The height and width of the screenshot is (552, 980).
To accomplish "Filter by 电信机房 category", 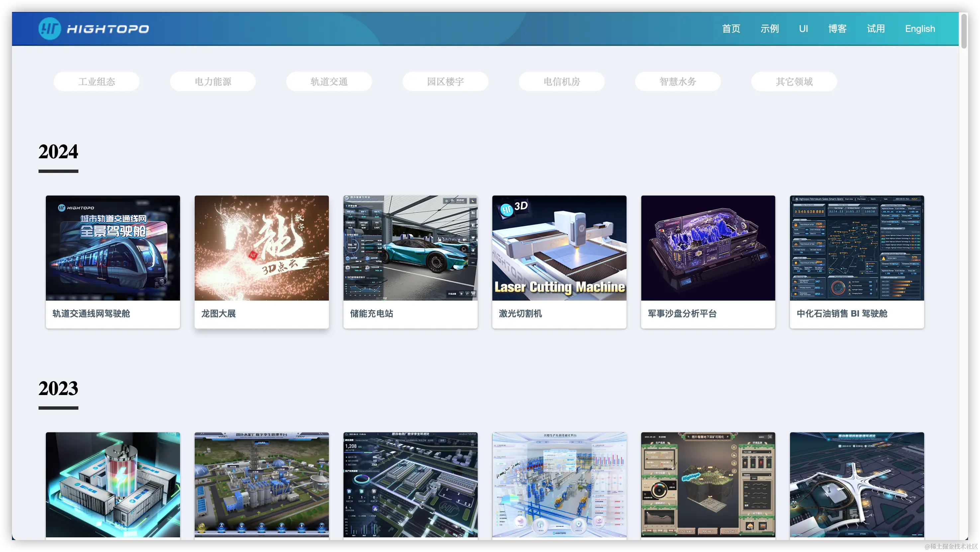I will point(561,81).
